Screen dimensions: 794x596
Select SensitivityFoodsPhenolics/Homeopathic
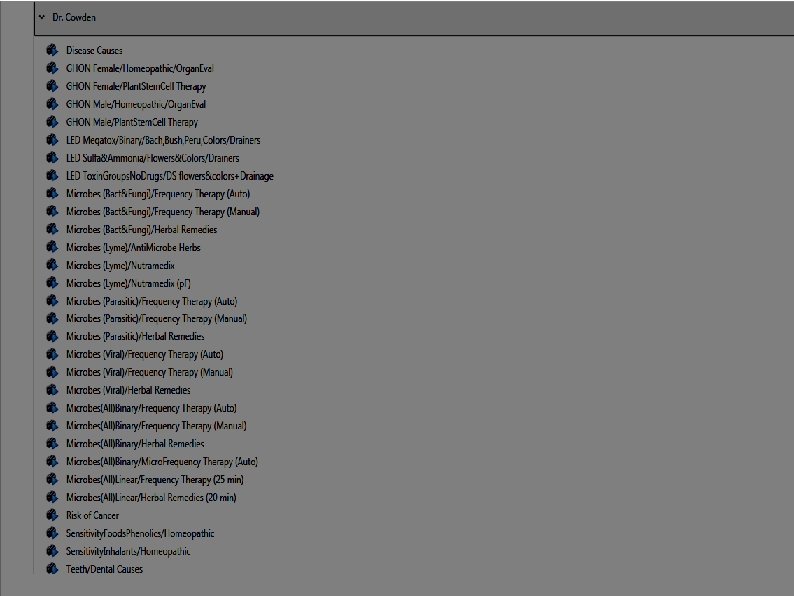[140, 533]
